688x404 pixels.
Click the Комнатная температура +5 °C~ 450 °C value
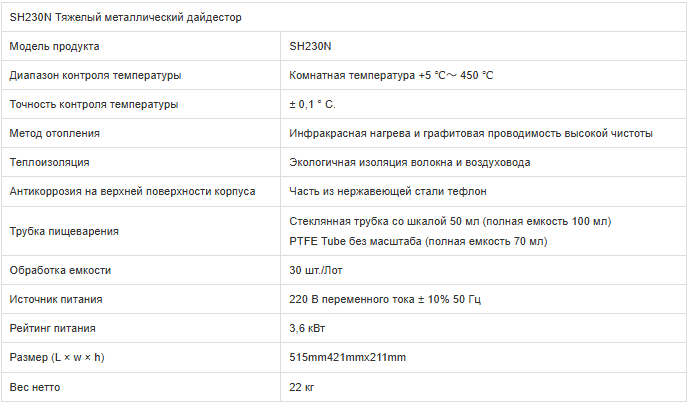point(391,75)
